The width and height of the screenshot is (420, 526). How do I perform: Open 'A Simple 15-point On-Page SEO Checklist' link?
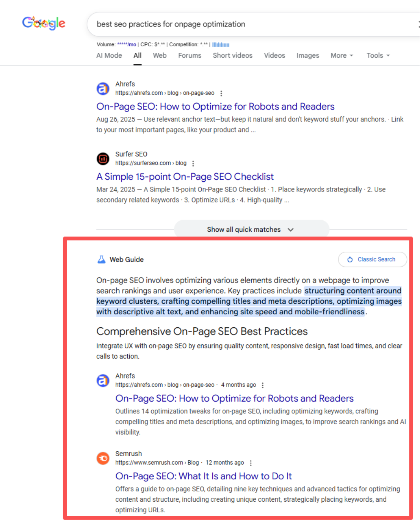[185, 177]
